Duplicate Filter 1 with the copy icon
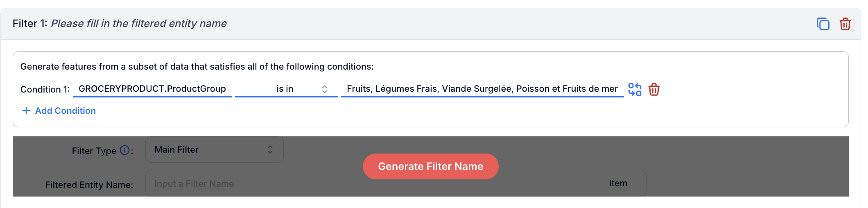Screen dimensions: 868x208 coord(823,24)
